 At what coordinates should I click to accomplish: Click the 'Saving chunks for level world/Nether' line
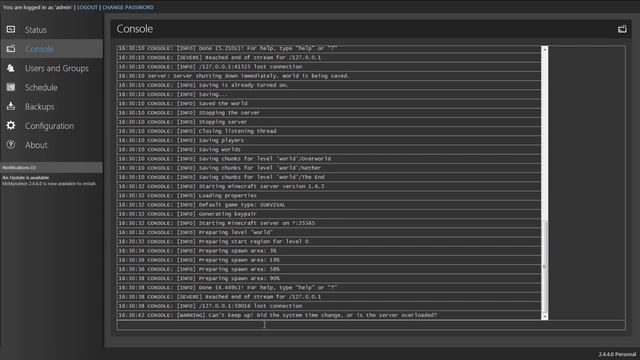click(x=329, y=168)
